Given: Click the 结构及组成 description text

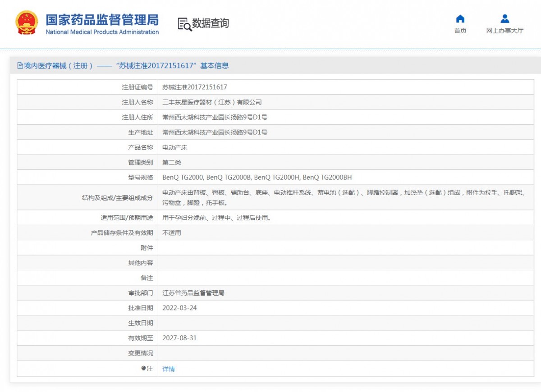Looking at the screenshot, I should coord(344,197).
